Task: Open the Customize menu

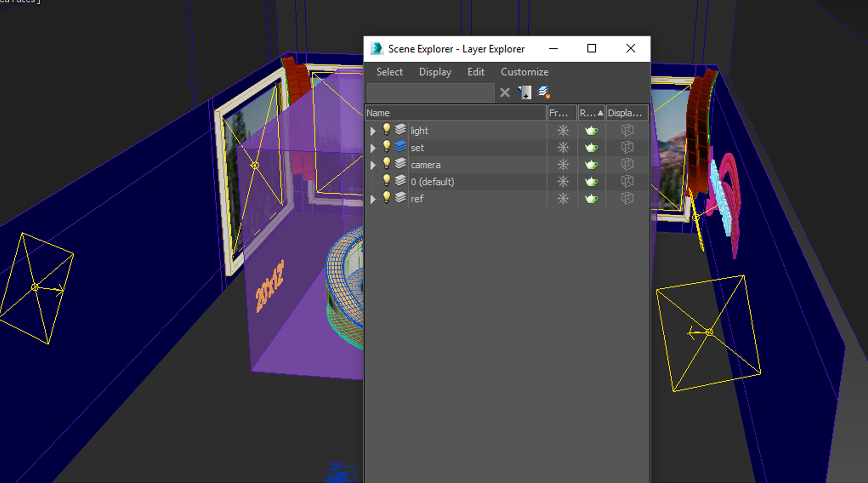Action: click(x=524, y=72)
